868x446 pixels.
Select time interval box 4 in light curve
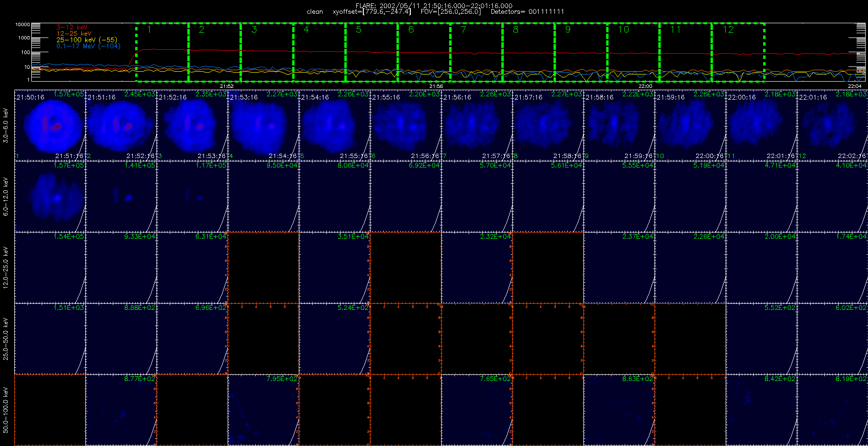[x=319, y=52]
